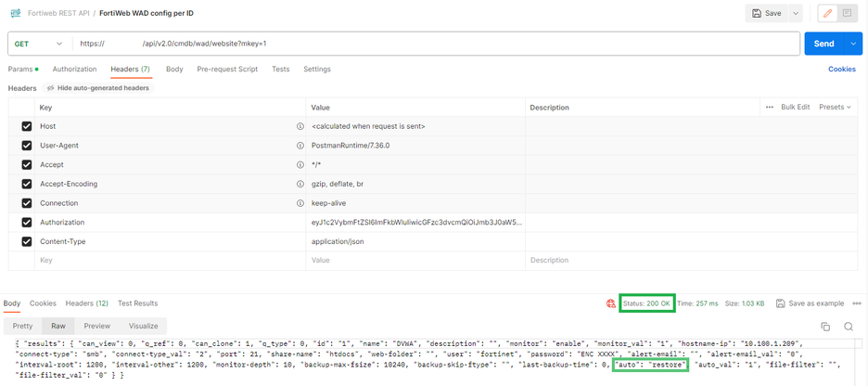Uncheck the Host header checkbox
868x386 pixels.
click(26, 126)
